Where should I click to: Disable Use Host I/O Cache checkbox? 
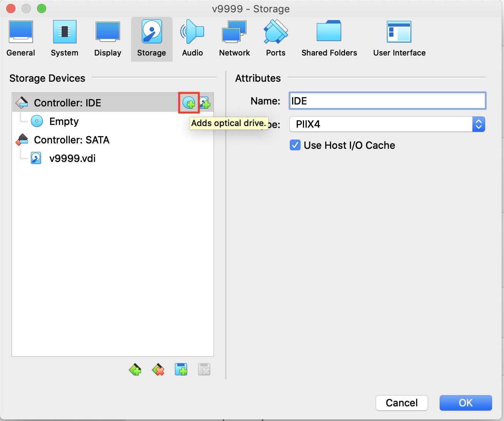pos(295,145)
